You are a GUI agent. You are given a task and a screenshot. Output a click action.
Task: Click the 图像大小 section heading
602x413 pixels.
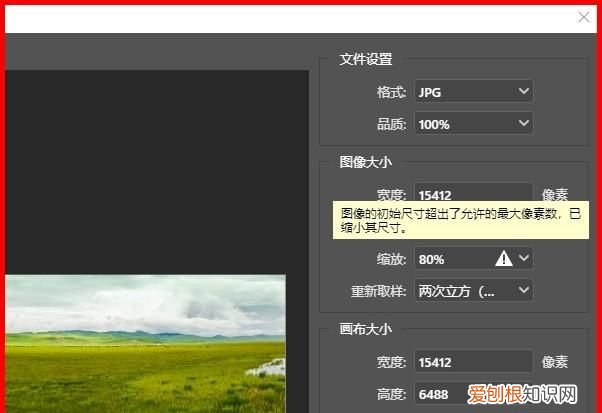(366, 162)
